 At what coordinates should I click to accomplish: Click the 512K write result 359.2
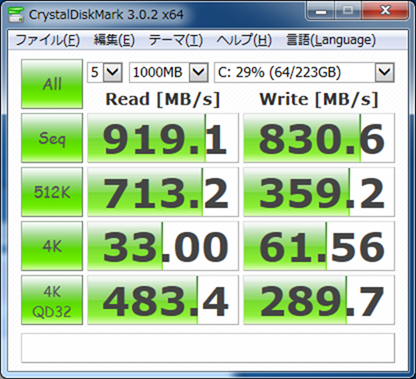point(319,192)
